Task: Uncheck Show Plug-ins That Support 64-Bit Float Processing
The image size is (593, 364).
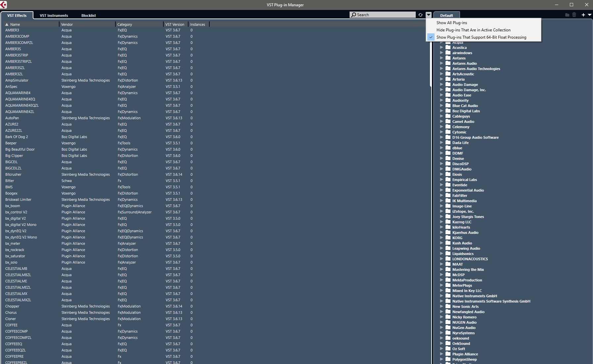Action: coord(484,37)
